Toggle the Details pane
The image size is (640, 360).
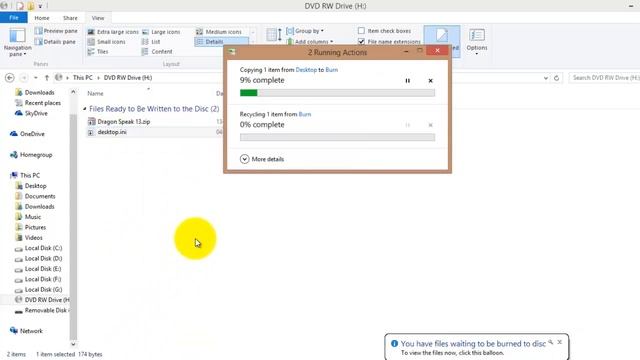[x=56, y=42]
